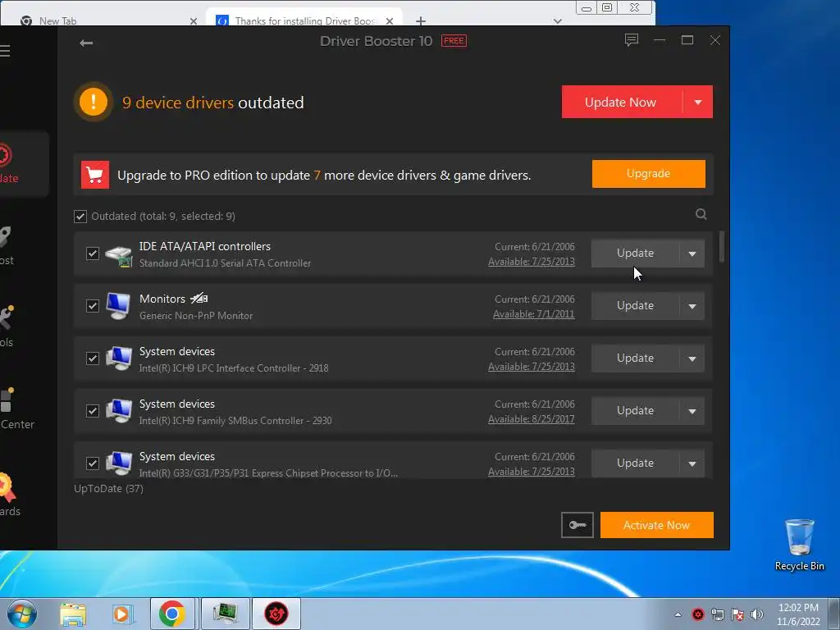Go back using the left arrow icon
The image size is (840, 630).
click(x=85, y=43)
